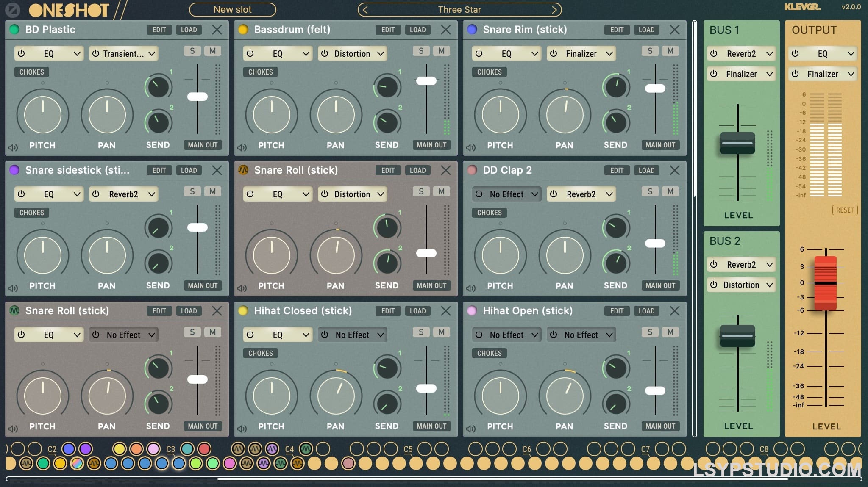Preview the BD Plastic sample with speaker icon

click(13, 148)
